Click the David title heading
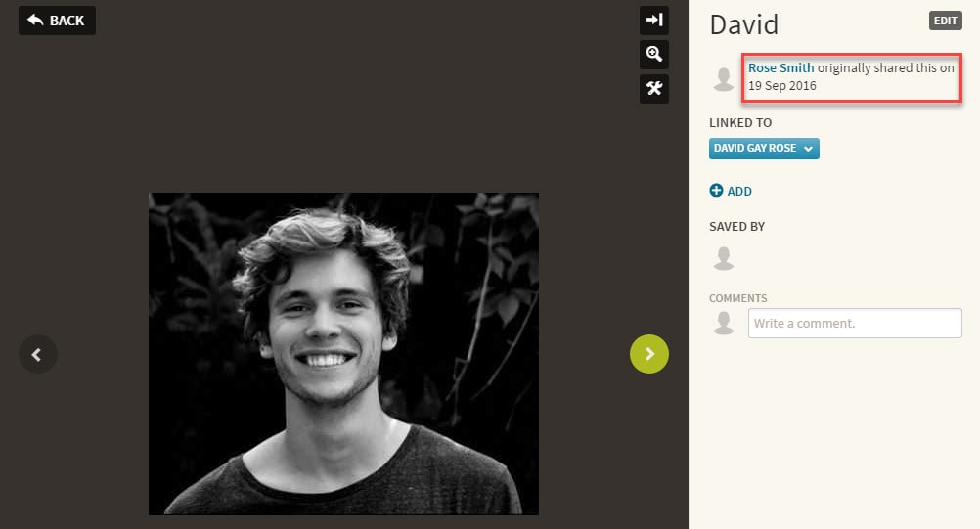Image resolution: width=980 pixels, height=529 pixels. 743,25
